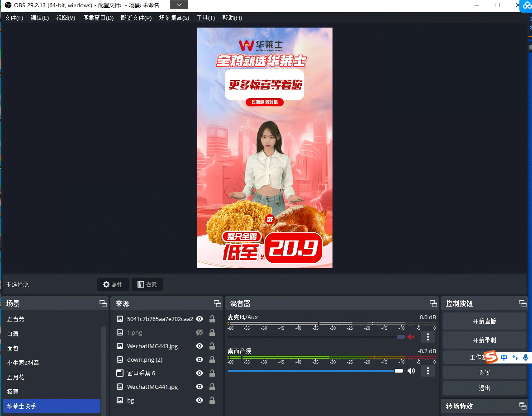
Task: Open 桌面音频 options three-dot menu
Action: point(428,371)
